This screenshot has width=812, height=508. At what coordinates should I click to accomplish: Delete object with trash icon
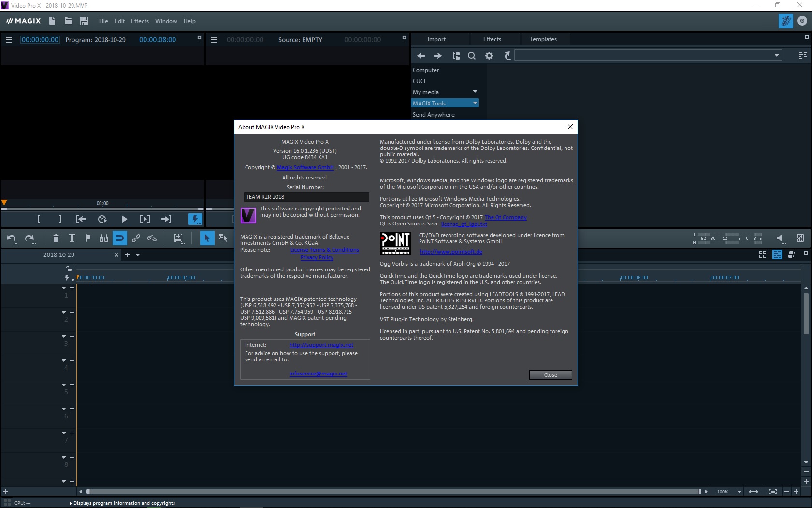56,238
